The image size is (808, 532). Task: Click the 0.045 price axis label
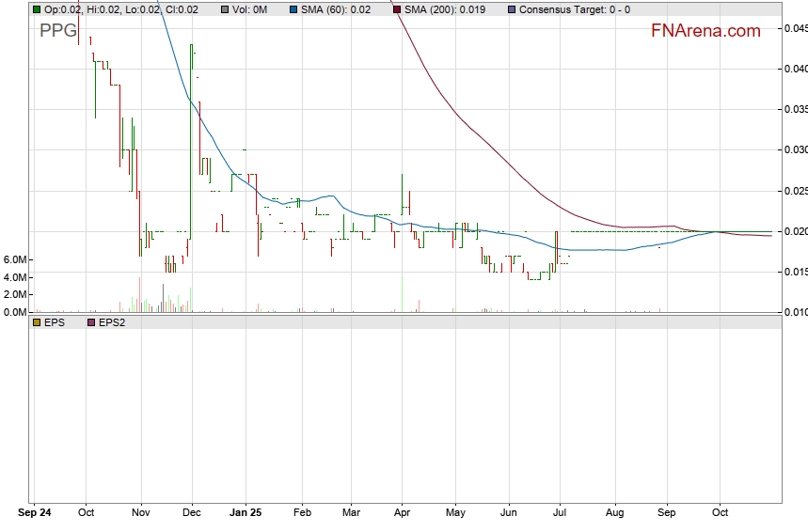[795, 28]
